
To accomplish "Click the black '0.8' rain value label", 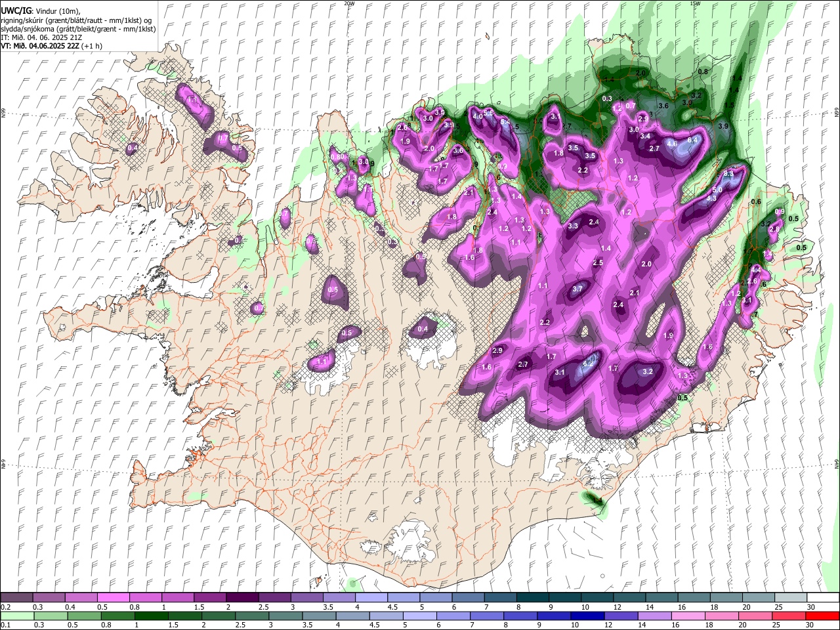I will click(703, 71).
